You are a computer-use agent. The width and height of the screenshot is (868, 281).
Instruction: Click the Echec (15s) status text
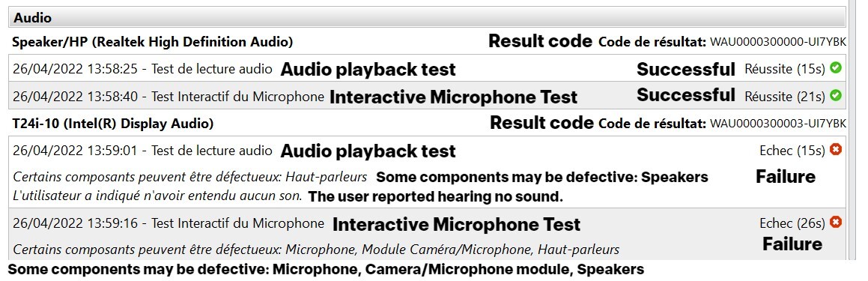click(792, 150)
